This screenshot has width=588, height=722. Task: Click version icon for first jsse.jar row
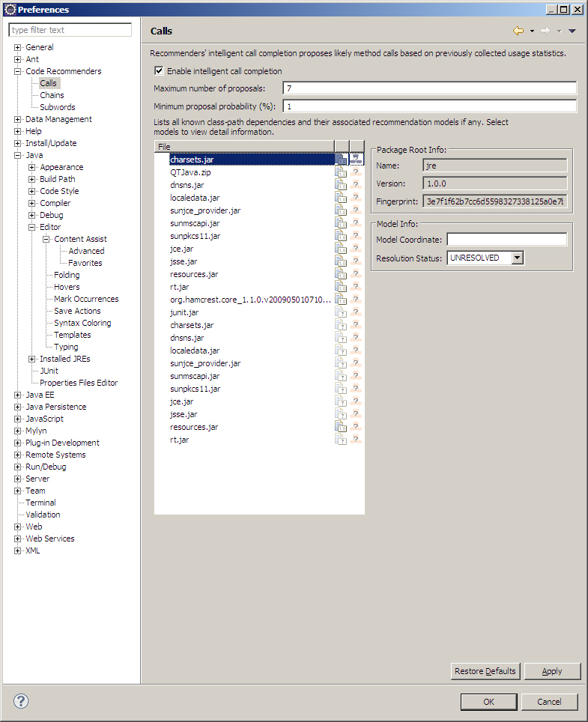pyautogui.click(x=341, y=261)
